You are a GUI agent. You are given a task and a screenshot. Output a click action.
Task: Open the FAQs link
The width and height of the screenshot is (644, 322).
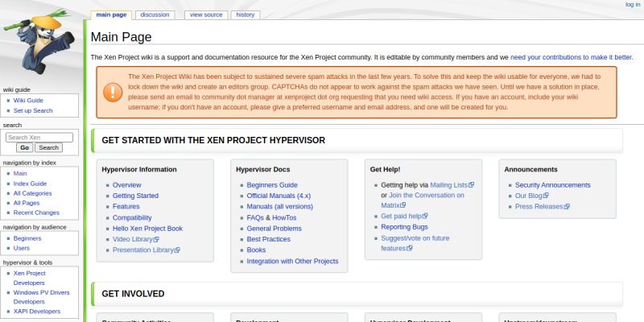tap(255, 217)
